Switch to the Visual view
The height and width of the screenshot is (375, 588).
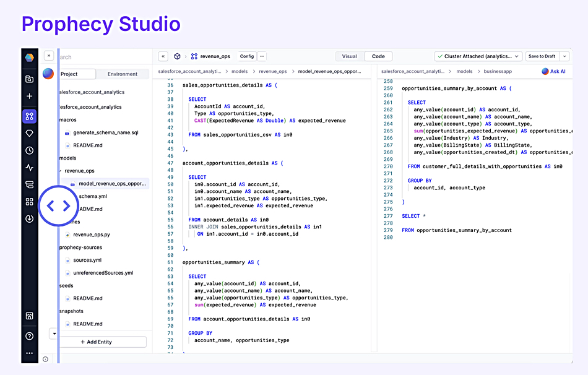coord(349,56)
